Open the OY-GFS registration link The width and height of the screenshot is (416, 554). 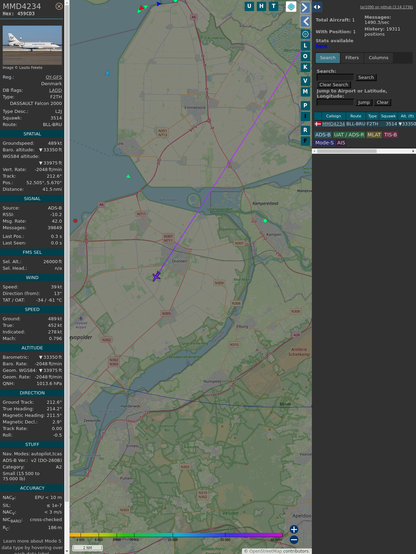click(x=53, y=77)
